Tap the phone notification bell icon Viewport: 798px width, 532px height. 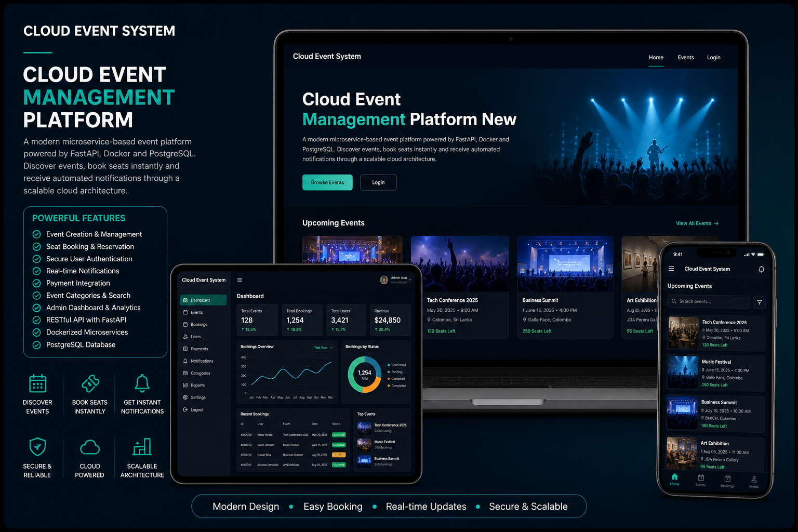point(761,269)
